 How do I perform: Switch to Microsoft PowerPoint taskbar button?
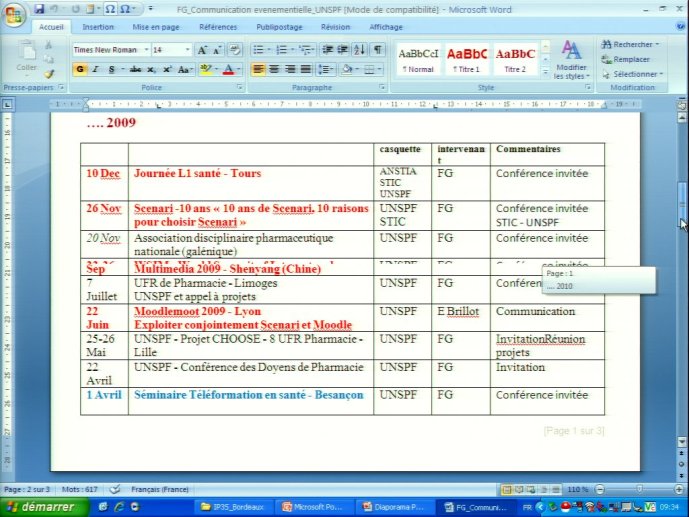(313, 507)
